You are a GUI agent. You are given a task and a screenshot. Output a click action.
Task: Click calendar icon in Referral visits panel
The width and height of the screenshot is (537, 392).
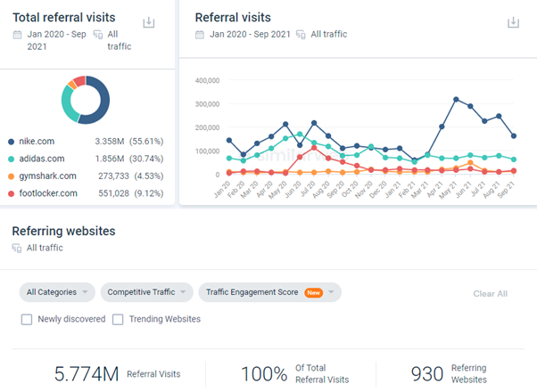pyautogui.click(x=200, y=35)
